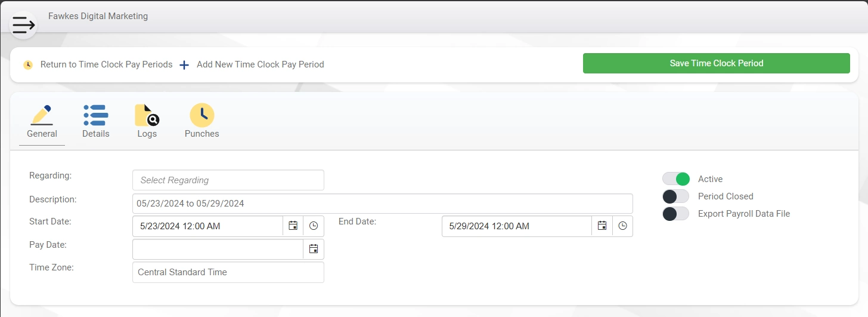Click the blue plus Add New icon
868x317 pixels.
pyautogui.click(x=184, y=65)
